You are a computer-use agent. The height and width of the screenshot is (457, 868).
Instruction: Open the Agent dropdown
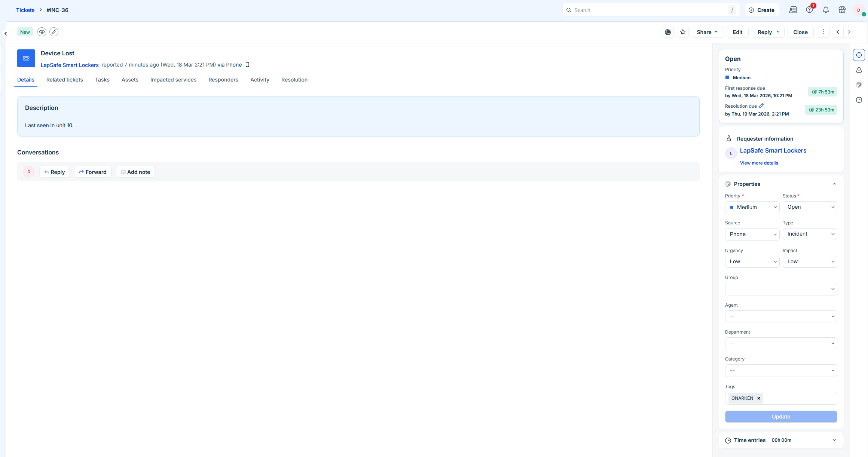(x=781, y=316)
